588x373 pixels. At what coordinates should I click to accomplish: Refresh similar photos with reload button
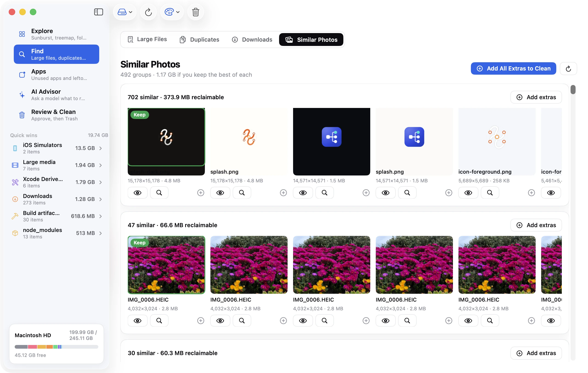click(x=568, y=68)
